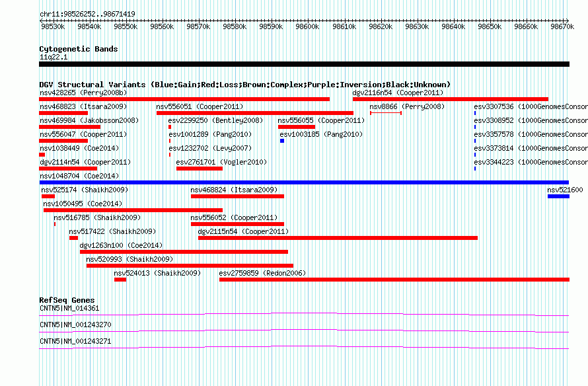Click the CNTN5|NM_014361 gene label
The image size is (588, 386).
[69, 309]
